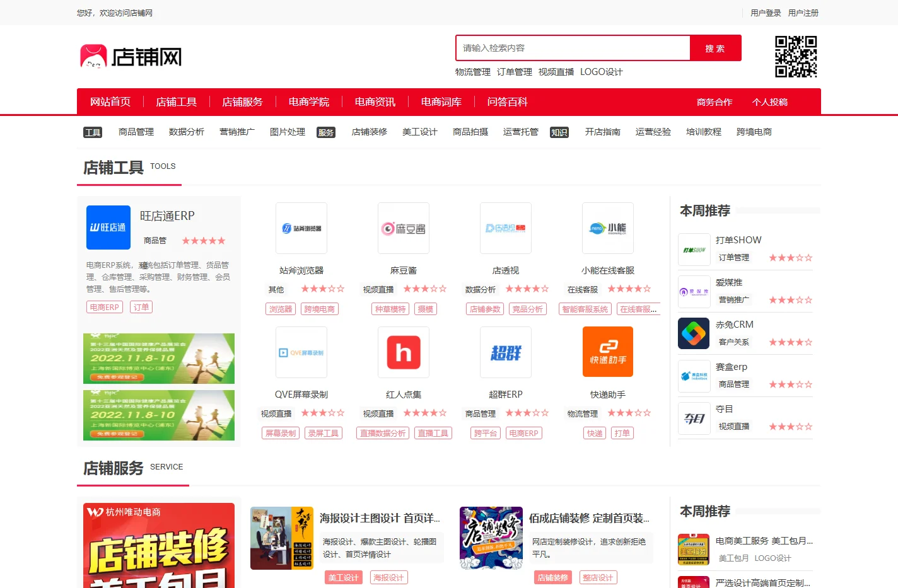This screenshot has height=588, width=898.
Task: Open the 电商资讯 navigation item
Action: [x=375, y=102]
